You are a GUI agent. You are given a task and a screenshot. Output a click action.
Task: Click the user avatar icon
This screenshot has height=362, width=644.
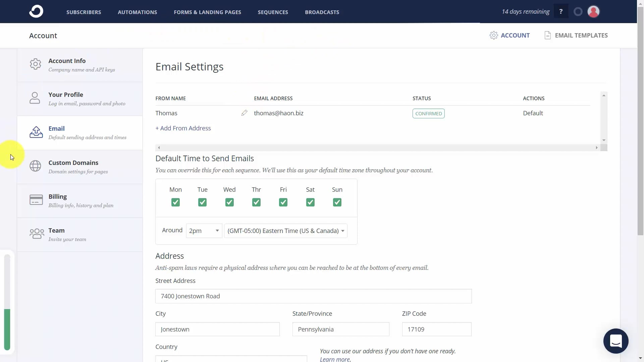click(593, 12)
